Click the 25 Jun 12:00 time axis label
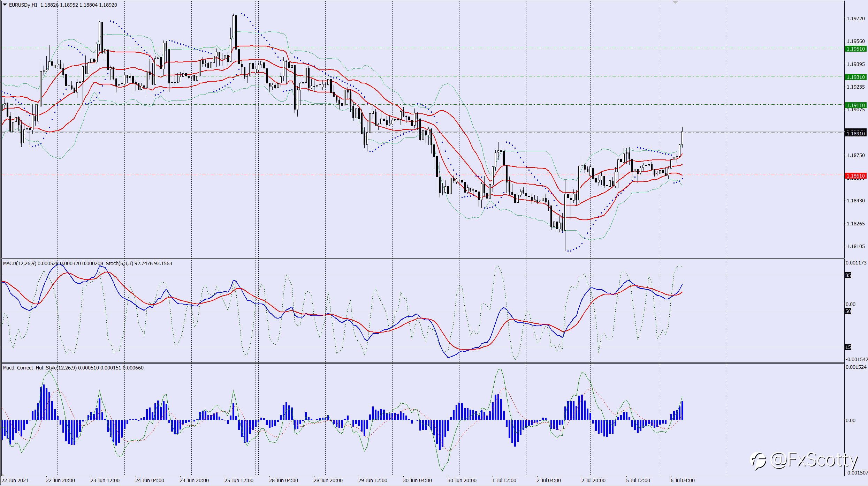This screenshot has width=868, height=486. click(239, 480)
